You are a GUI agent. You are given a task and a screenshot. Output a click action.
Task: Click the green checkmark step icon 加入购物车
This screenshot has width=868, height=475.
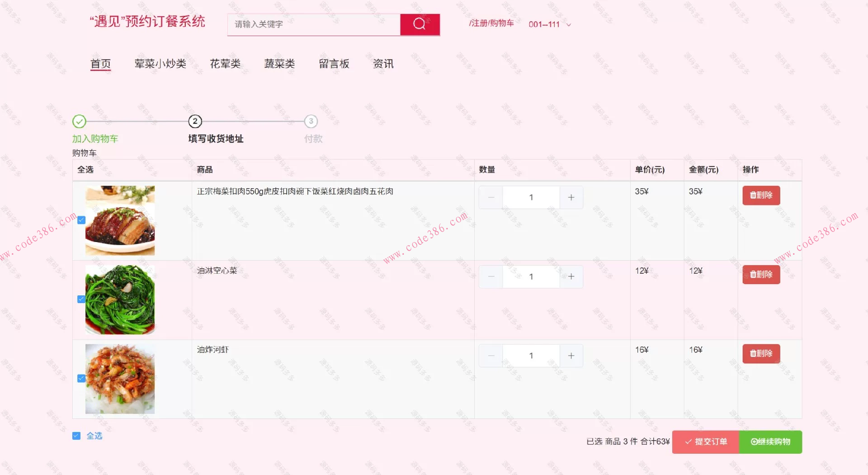pyautogui.click(x=80, y=122)
